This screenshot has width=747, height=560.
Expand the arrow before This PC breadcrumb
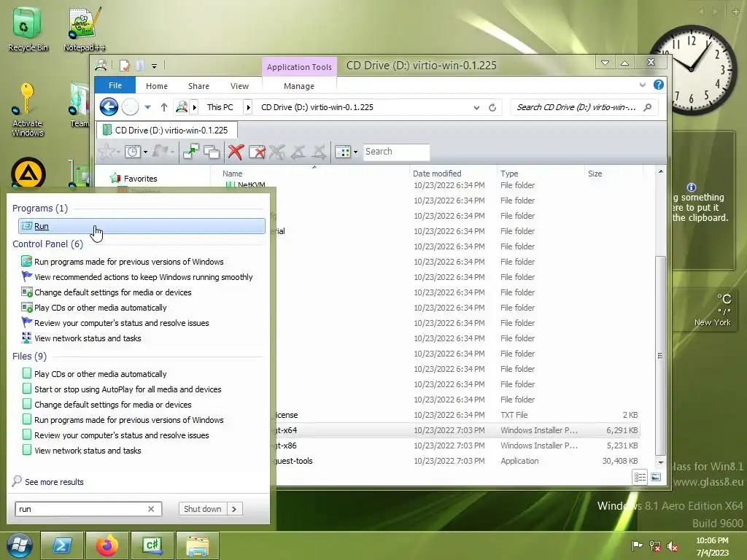click(x=194, y=107)
